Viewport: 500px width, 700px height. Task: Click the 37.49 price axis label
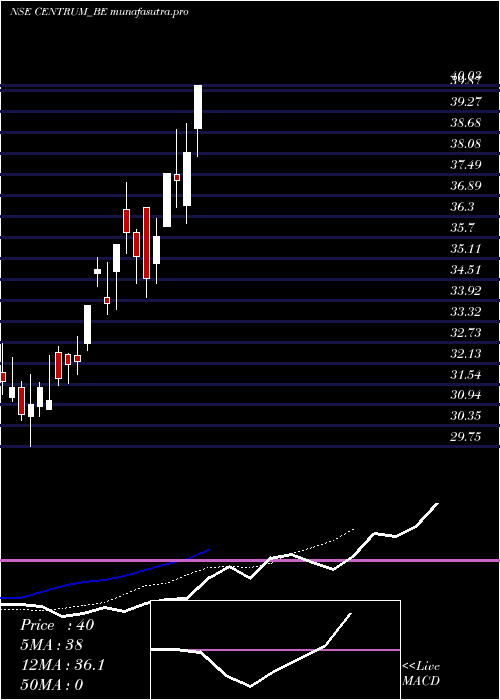click(466, 165)
